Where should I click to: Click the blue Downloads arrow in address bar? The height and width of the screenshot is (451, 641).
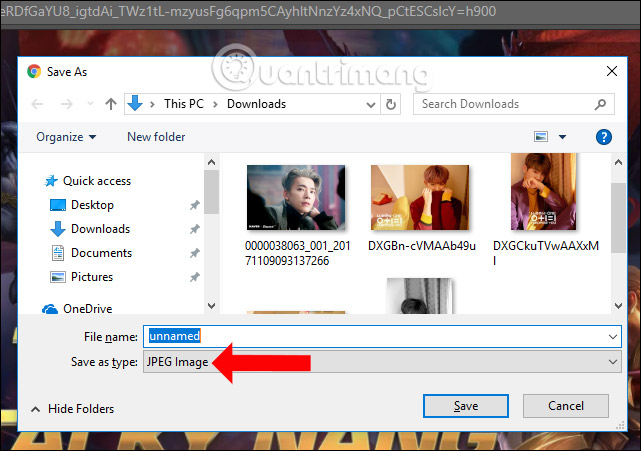(135, 103)
